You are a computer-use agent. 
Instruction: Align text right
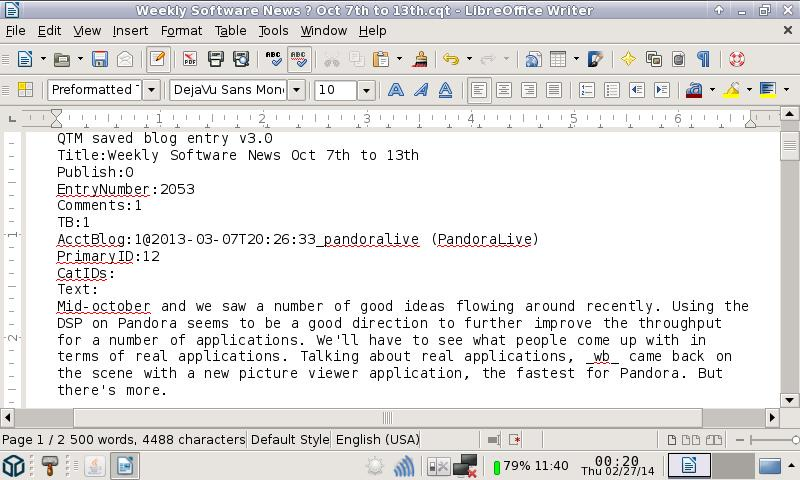pos(529,90)
